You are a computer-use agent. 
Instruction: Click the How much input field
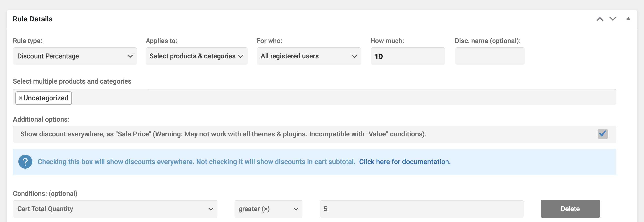(x=407, y=56)
